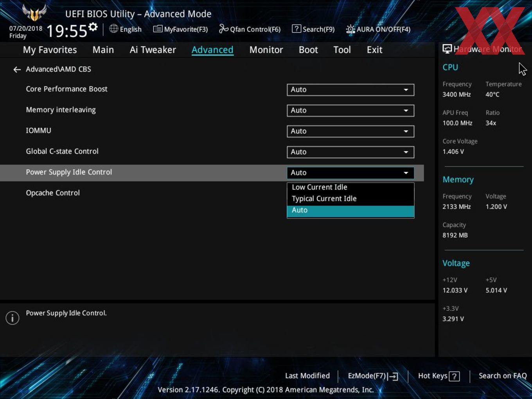532x399 pixels.
Task: Expand the IOMMU dropdown
Action: point(350,131)
